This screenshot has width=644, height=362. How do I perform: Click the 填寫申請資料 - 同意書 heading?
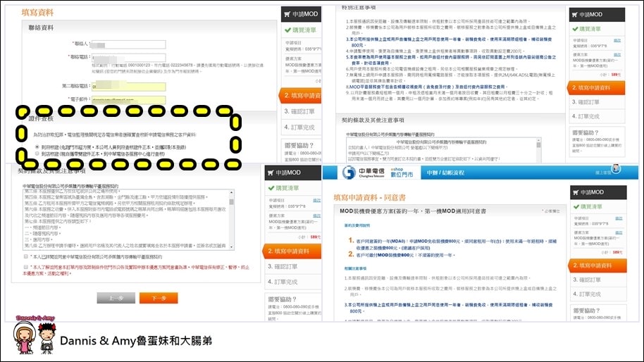(x=370, y=197)
